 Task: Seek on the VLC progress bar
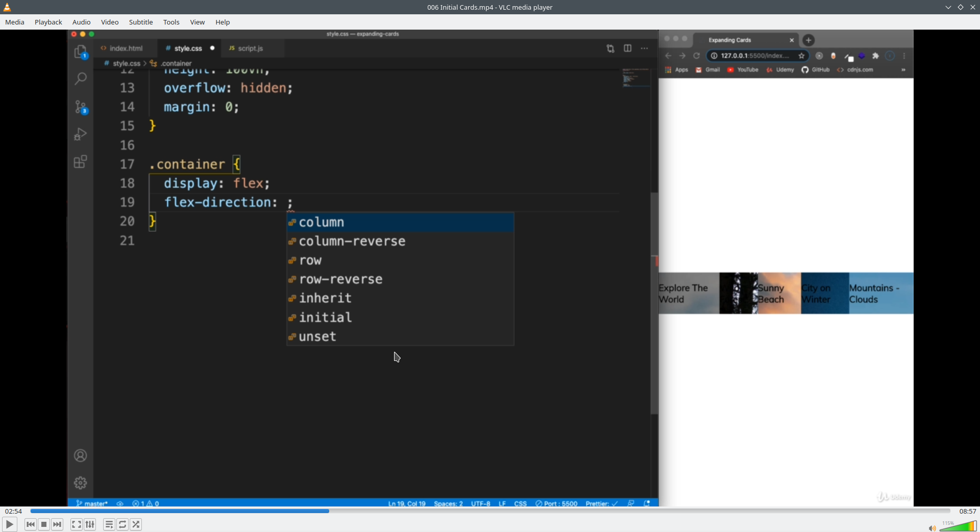[490, 511]
